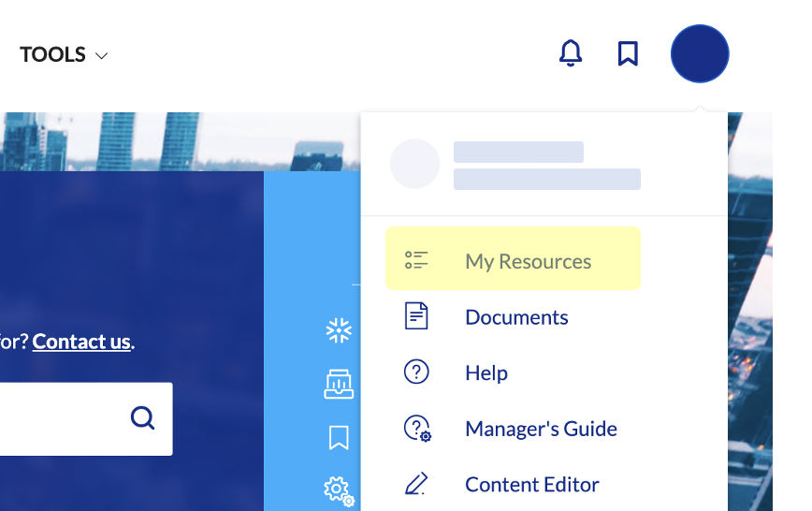Click the bookmark icon in blue sidebar
This screenshot has height=511, width=812.
tap(339, 438)
